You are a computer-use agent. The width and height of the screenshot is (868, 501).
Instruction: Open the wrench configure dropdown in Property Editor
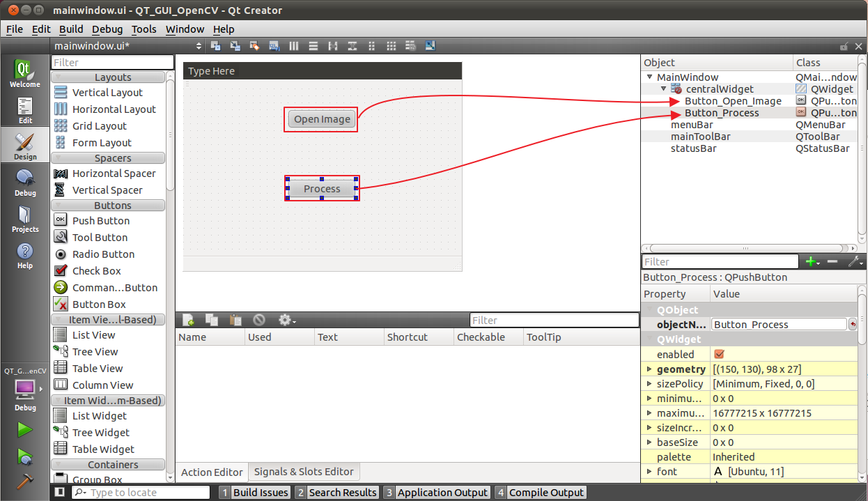[x=856, y=262]
